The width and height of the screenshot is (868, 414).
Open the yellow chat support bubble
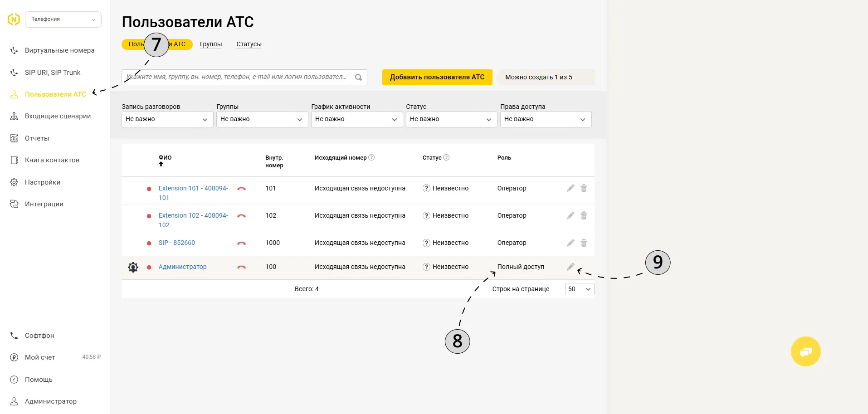(x=805, y=351)
